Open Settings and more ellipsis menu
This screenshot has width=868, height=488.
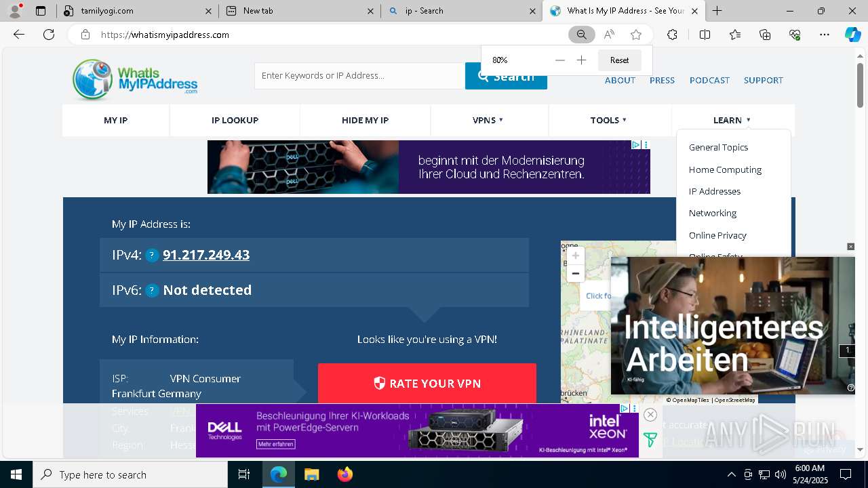[825, 35]
